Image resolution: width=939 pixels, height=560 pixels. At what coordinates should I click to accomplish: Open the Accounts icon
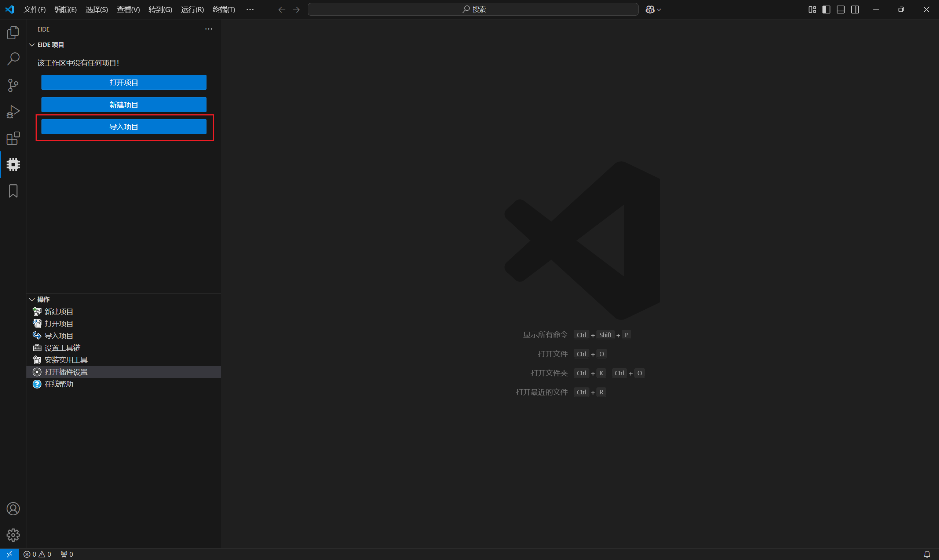[13, 509]
